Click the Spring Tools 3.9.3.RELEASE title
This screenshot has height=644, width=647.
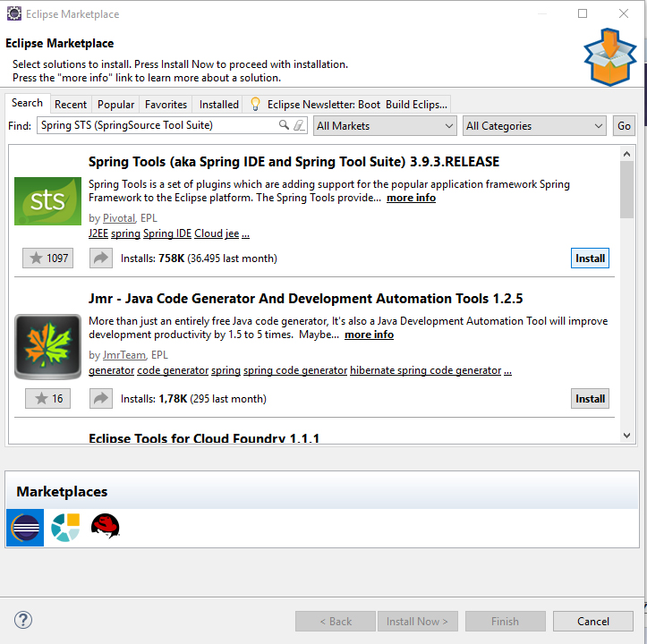pyautogui.click(x=294, y=162)
